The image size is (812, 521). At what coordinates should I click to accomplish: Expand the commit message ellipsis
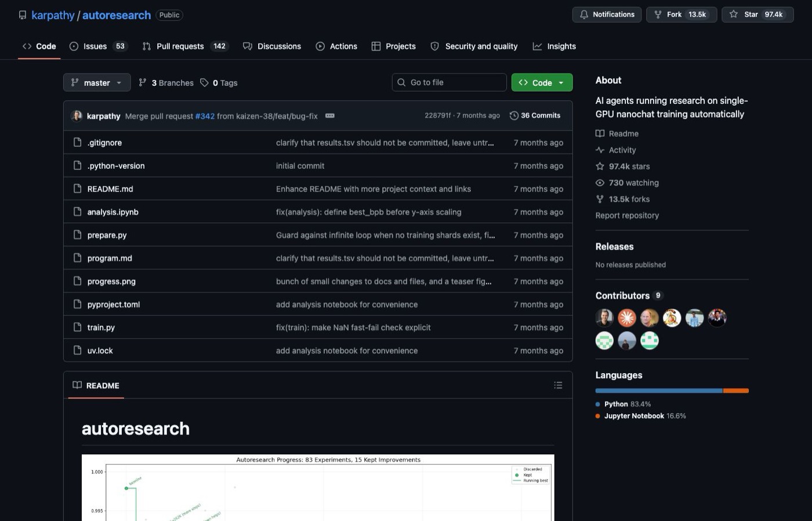[330, 116]
